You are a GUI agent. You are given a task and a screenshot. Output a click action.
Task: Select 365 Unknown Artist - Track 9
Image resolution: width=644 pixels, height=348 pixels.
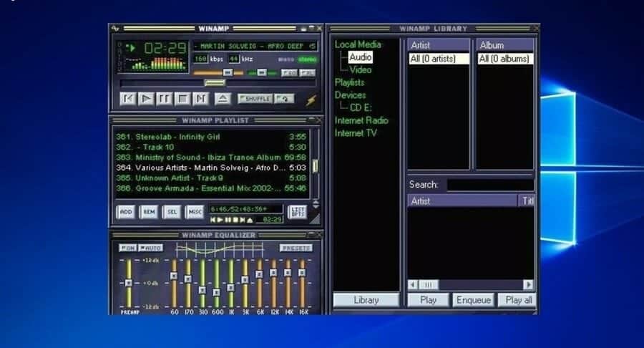pos(211,178)
